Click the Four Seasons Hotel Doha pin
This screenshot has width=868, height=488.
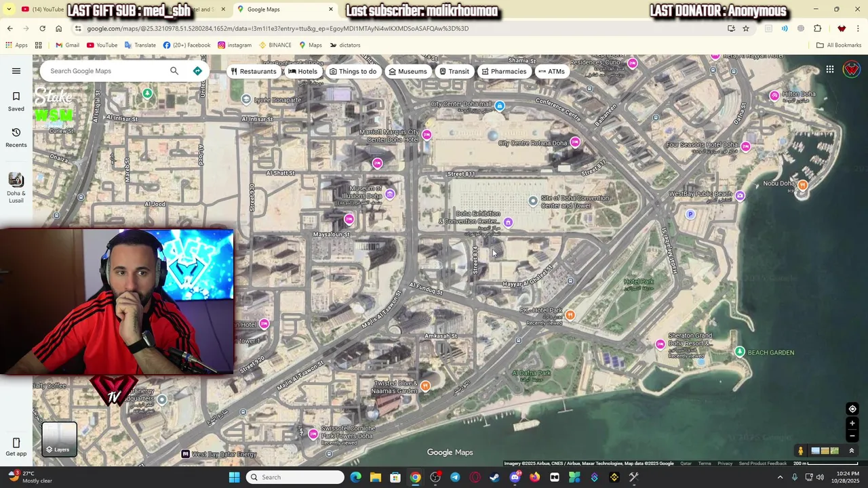(746, 146)
